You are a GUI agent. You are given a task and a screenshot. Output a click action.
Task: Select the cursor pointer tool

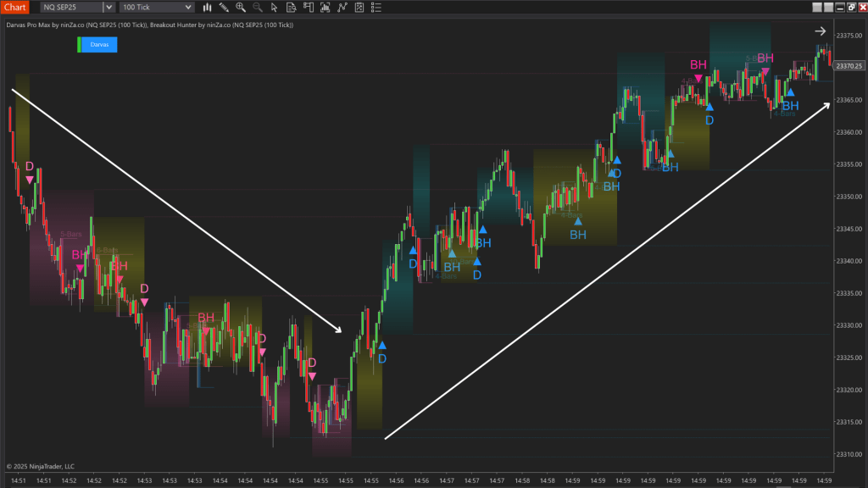275,8
